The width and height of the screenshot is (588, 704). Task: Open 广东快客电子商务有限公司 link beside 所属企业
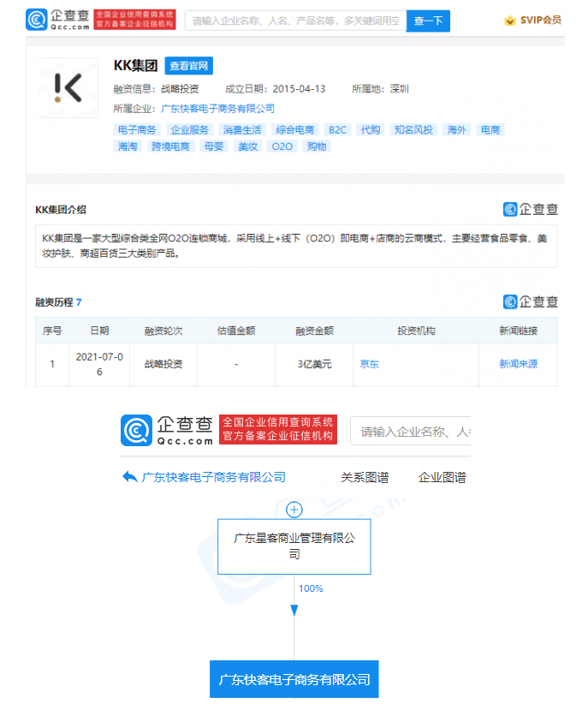coord(217,109)
